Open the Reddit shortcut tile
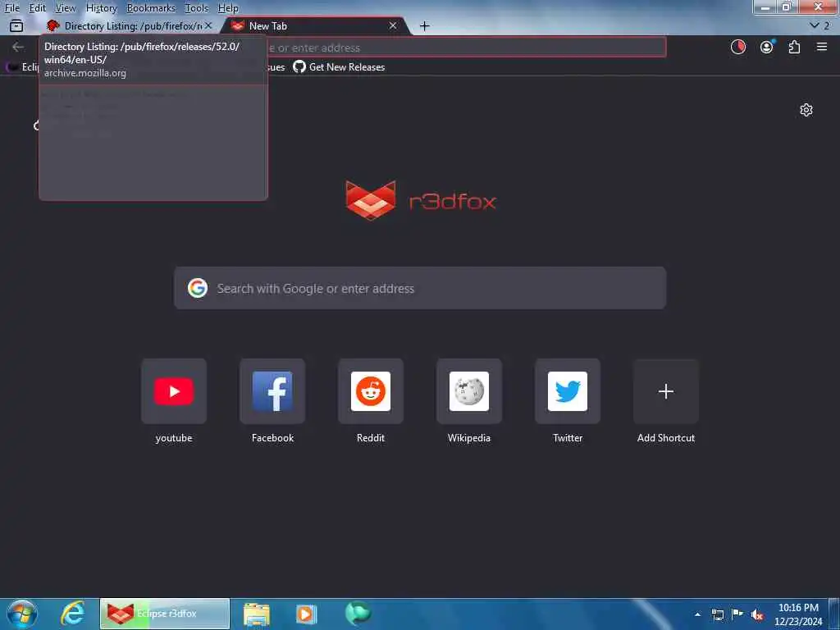This screenshot has height=630, width=840. click(371, 391)
